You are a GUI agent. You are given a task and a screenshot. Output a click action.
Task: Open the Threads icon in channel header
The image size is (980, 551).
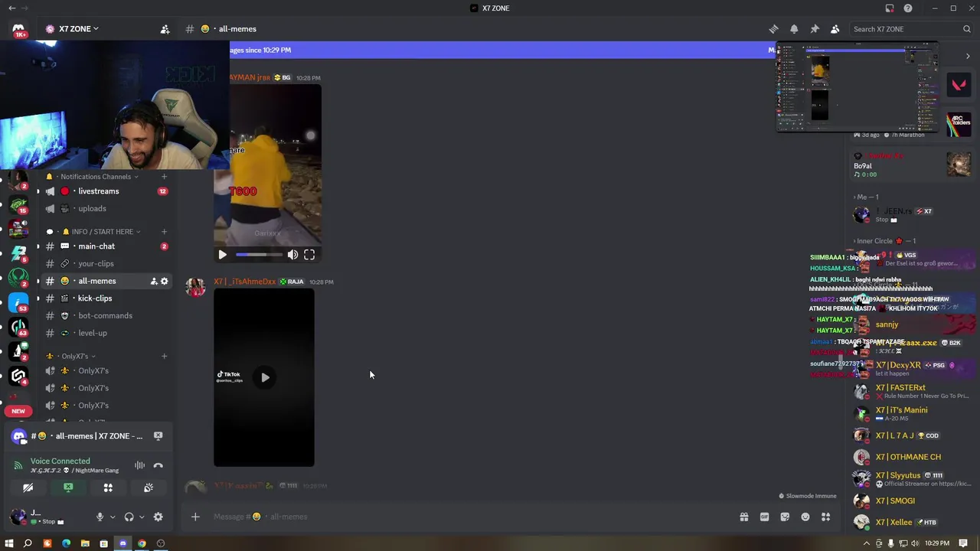[x=773, y=29]
